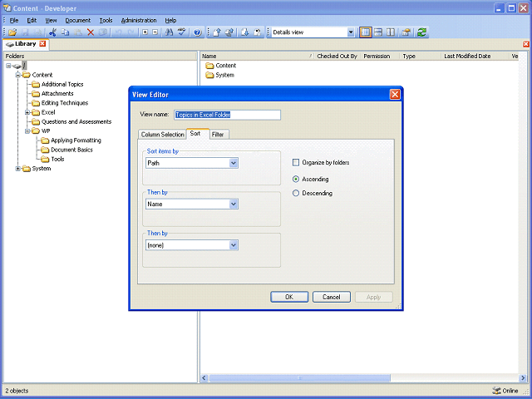The width and height of the screenshot is (532, 399).
Task: Run the spelling check icon
Action: click(x=182, y=32)
